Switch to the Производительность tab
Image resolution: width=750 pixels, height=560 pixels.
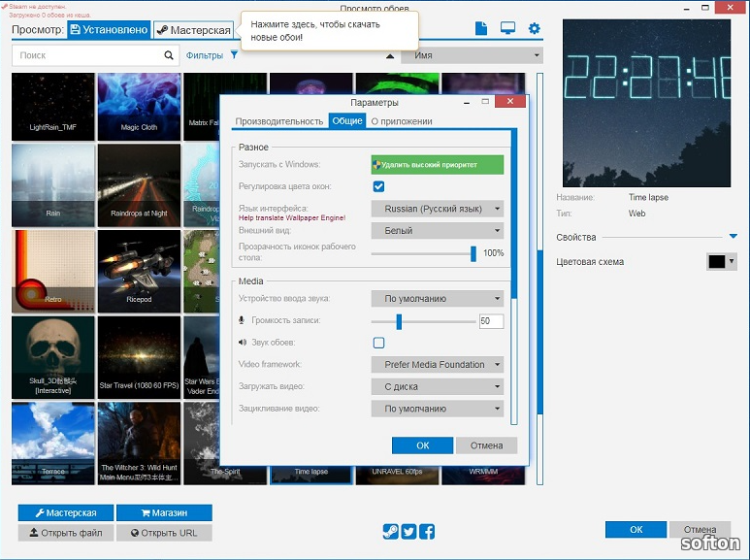click(x=278, y=121)
